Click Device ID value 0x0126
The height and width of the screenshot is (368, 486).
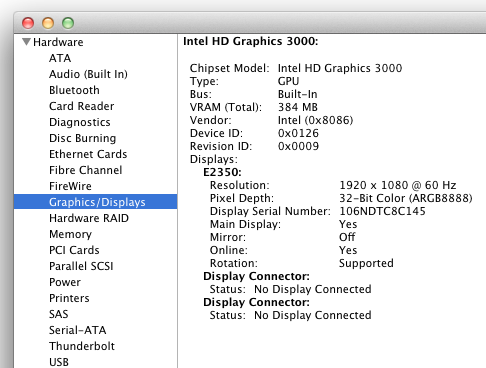pyautogui.click(x=298, y=133)
